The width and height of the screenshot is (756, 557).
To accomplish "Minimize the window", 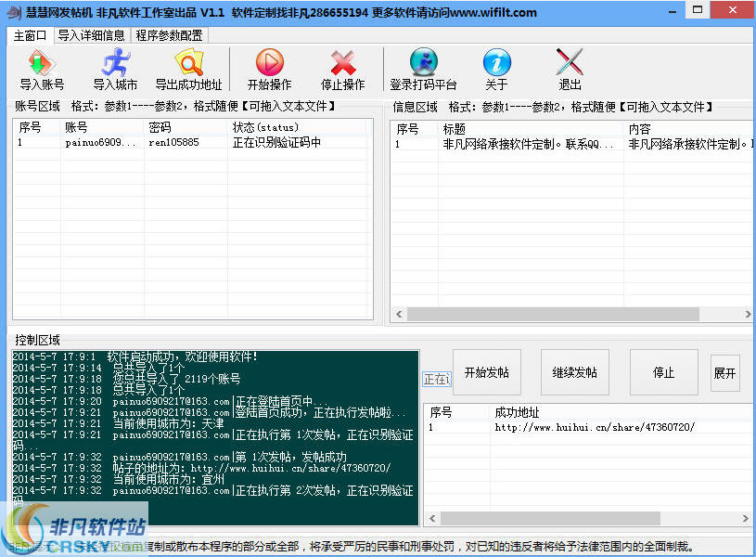I will [673, 10].
